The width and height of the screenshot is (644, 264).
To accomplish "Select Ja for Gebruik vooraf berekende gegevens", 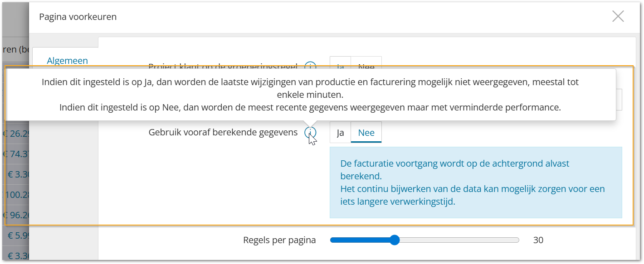I will coord(340,132).
